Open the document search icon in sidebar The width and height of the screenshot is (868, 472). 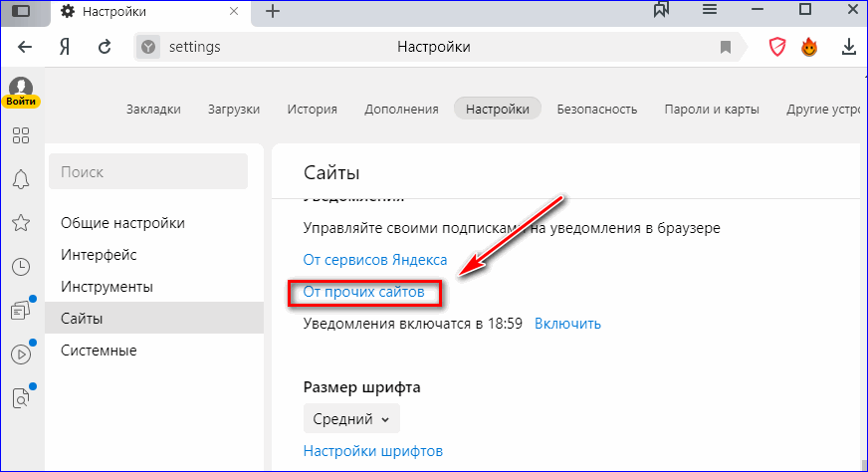21,397
